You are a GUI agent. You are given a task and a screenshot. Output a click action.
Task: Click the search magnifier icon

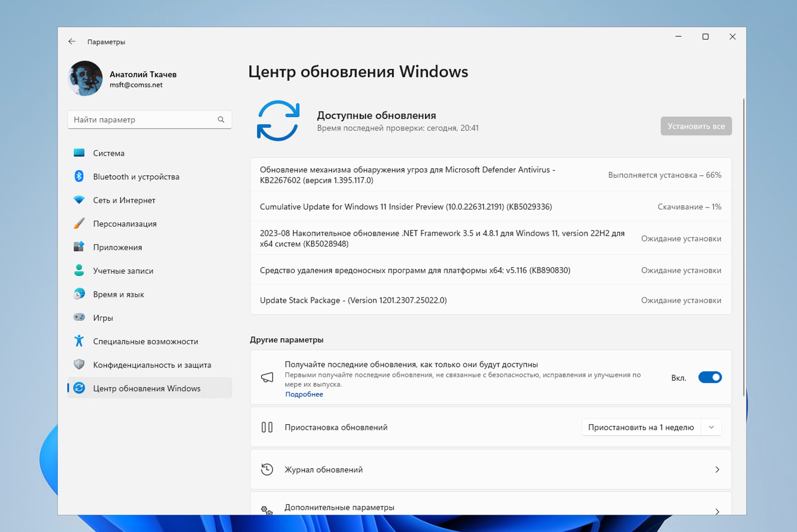pyautogui.click(x=221, y=119)
